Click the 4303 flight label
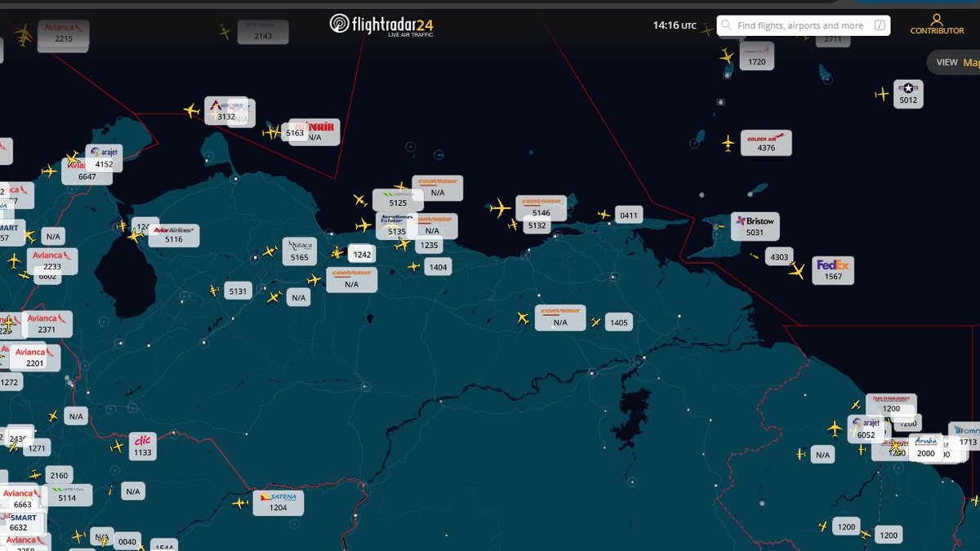The height and width of the screenshot is (551, 980). (x=780, y=257)
